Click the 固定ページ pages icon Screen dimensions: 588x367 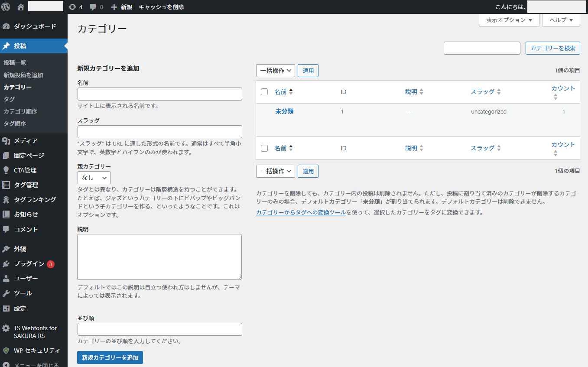6,155
